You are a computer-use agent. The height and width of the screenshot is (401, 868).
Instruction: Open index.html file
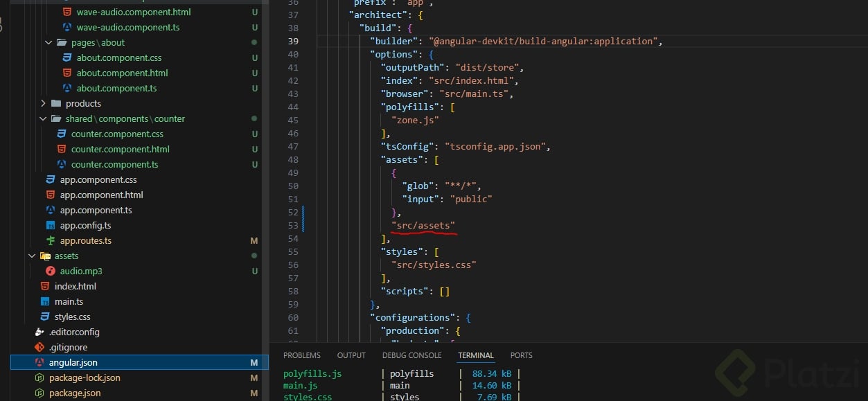[75, 286]
